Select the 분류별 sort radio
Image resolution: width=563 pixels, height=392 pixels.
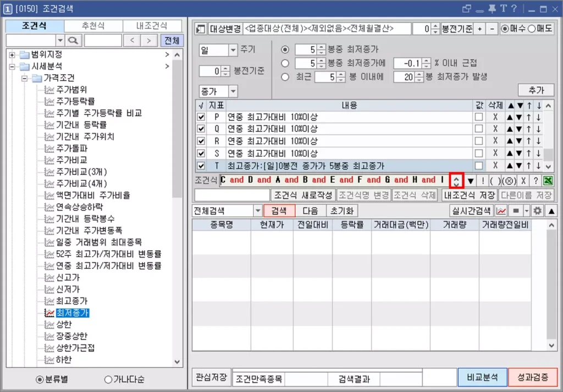click(40, 379)
